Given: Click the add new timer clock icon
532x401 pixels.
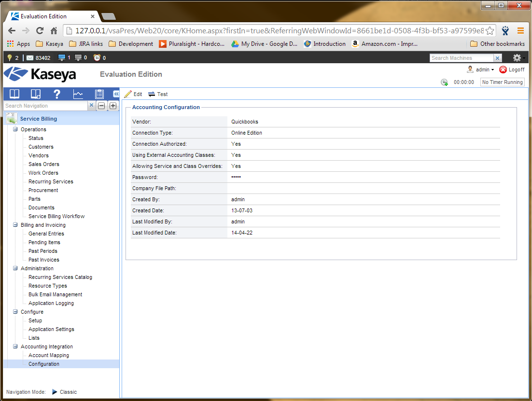Looking at the screenshot, I should 444,83.
